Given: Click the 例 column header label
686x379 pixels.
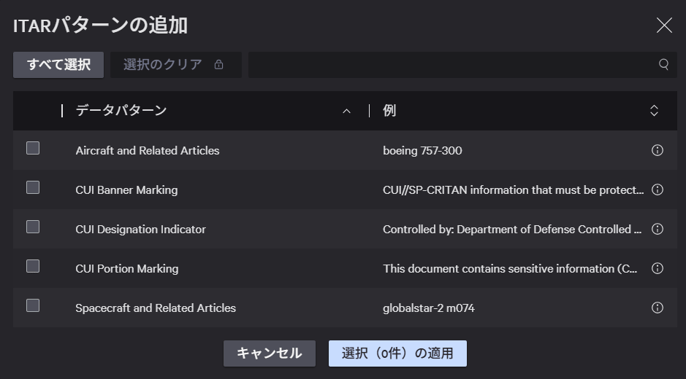Looking at the screenshot, I should 389,110.
